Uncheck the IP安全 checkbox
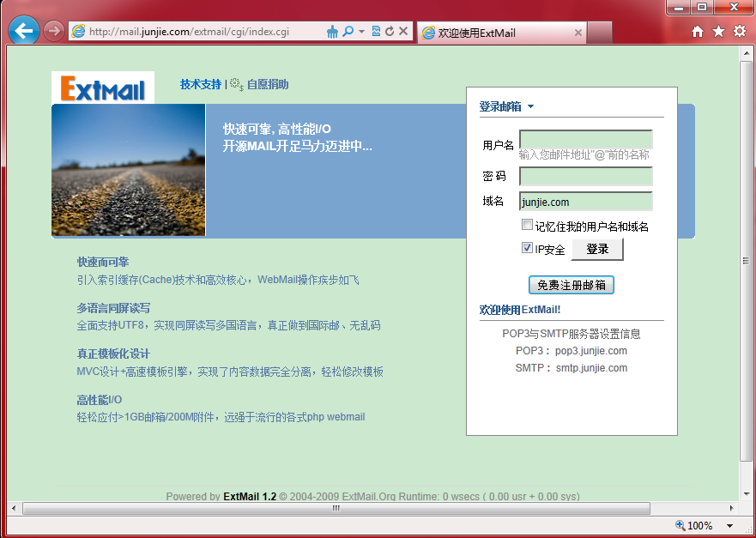This screenshot has width=756, height=538. point(527,248)
